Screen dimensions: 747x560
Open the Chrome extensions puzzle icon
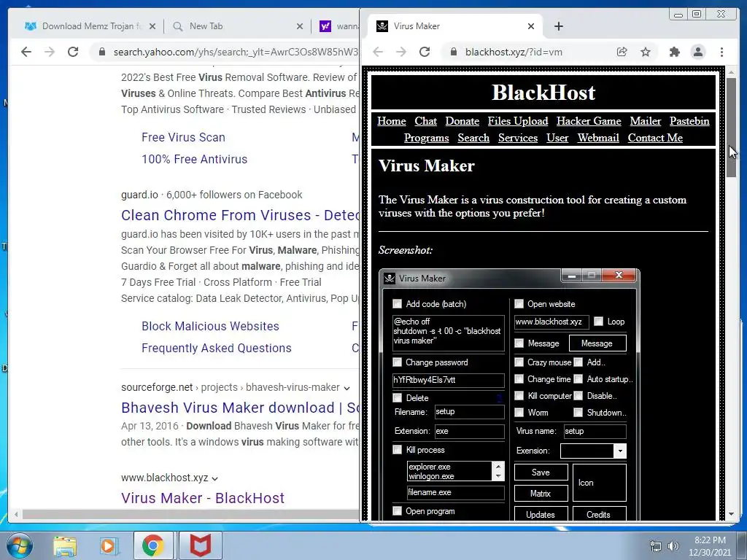(x=675, y=52)
